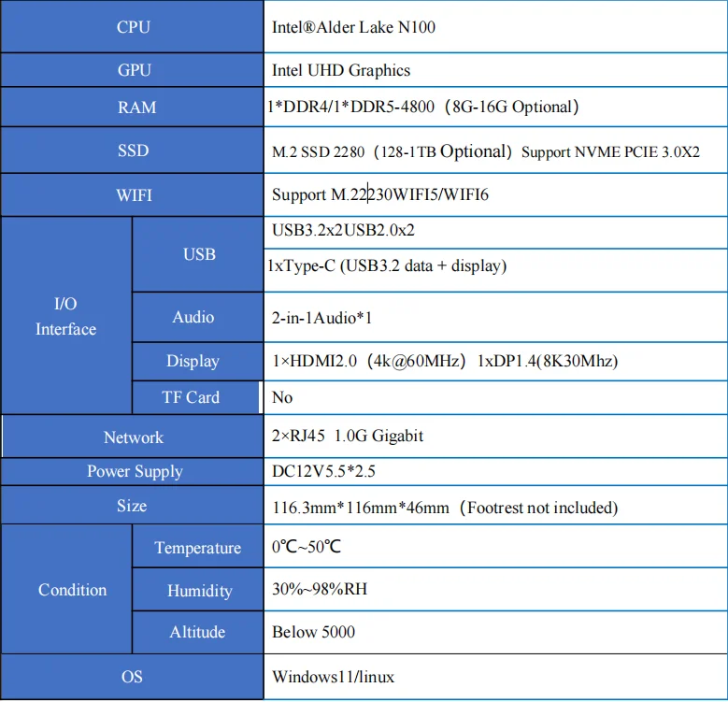728x702 pixels.
Task: Click the text "Intel®Alder Lake N100"
Action: (353, 27)
